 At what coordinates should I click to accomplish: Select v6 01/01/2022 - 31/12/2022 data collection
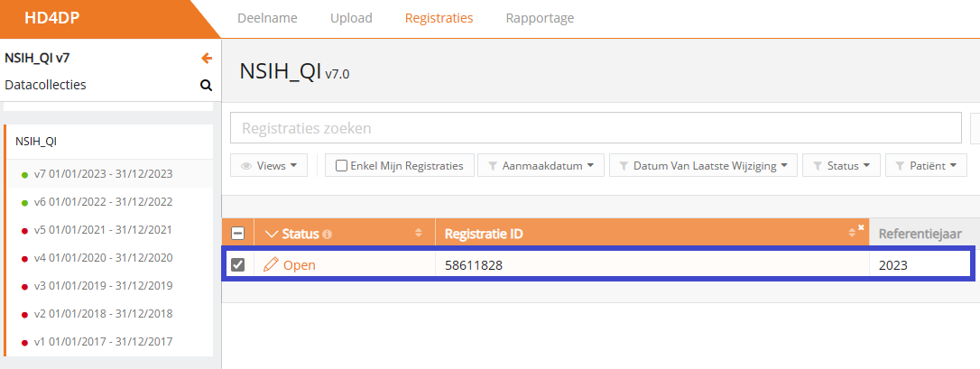tap(103, 202)
